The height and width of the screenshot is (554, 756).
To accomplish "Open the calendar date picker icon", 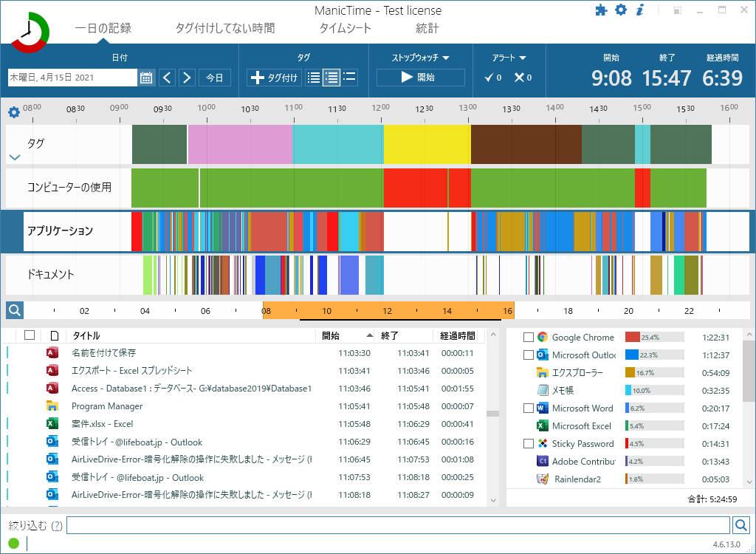I will (145, 78).
